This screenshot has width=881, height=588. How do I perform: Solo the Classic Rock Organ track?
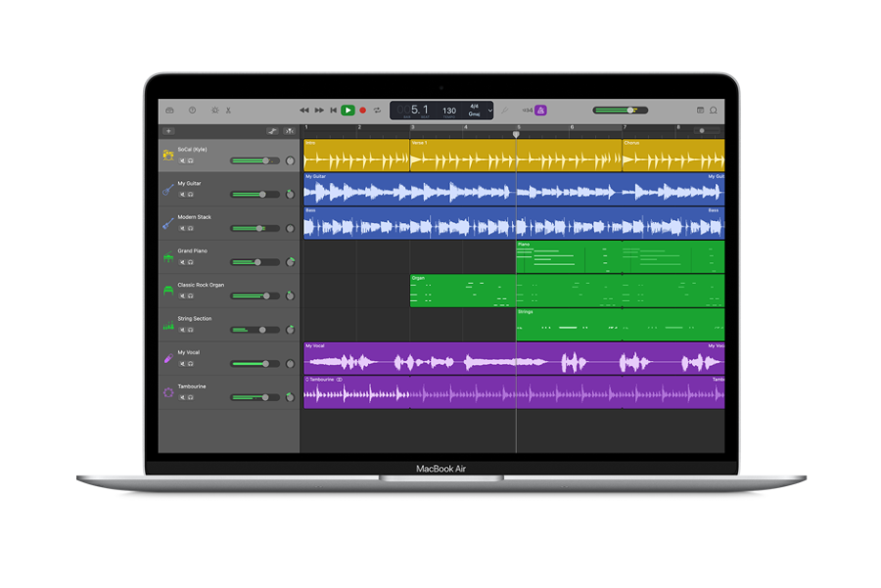(x=191, y=296)
